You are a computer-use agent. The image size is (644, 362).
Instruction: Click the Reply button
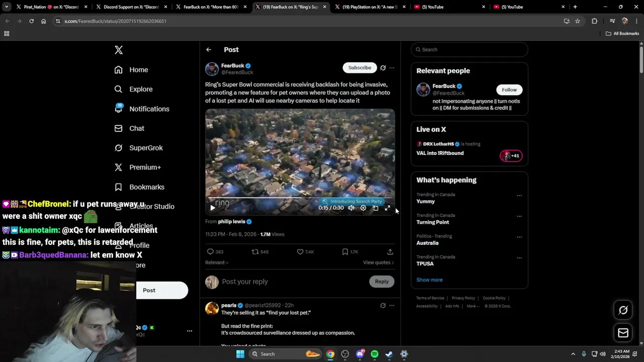[382, 282]
